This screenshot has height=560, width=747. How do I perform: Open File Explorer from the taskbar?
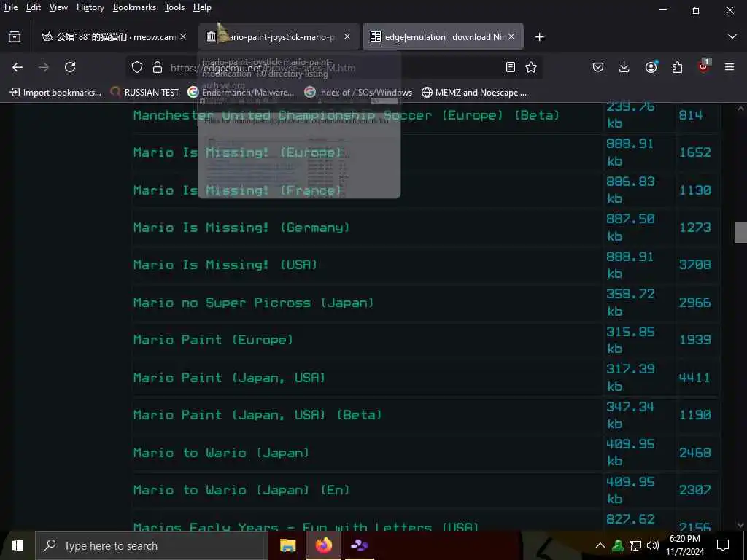pyautogui.click(x=287, y=545)
